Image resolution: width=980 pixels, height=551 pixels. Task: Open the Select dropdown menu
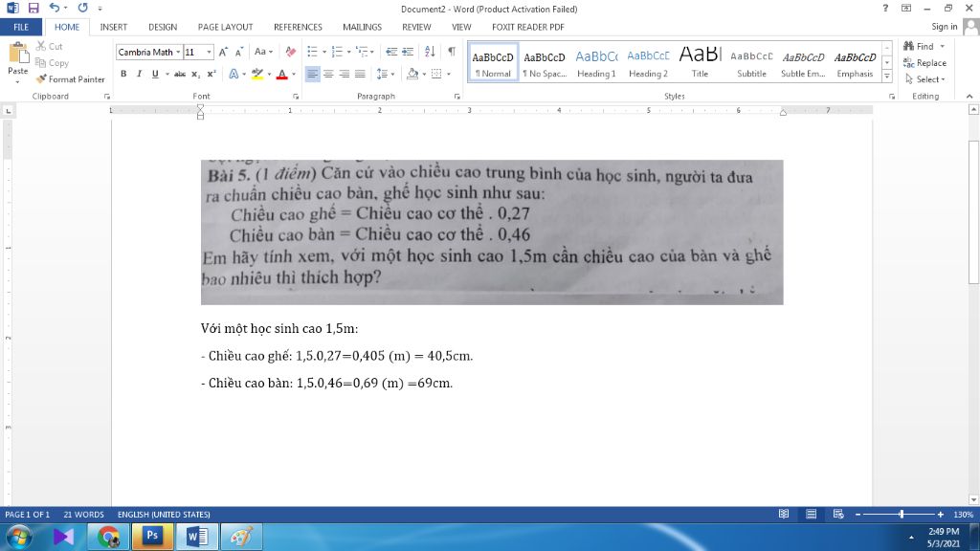(x=925, y=79)
